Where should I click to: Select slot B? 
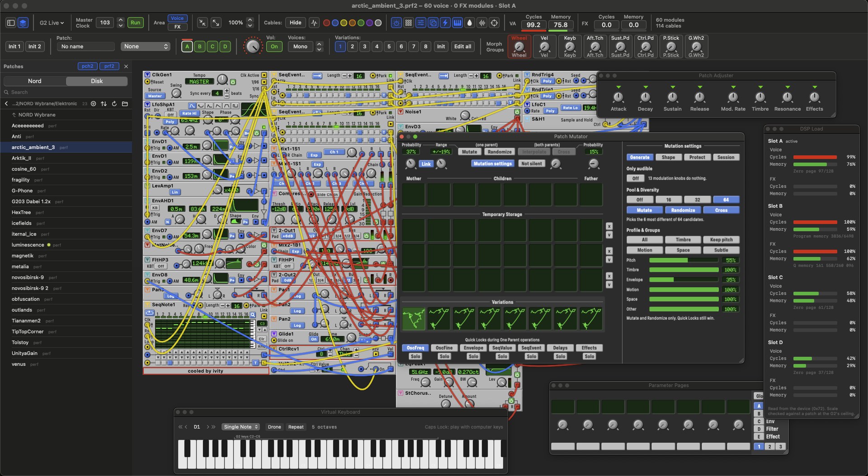point(199,47)
